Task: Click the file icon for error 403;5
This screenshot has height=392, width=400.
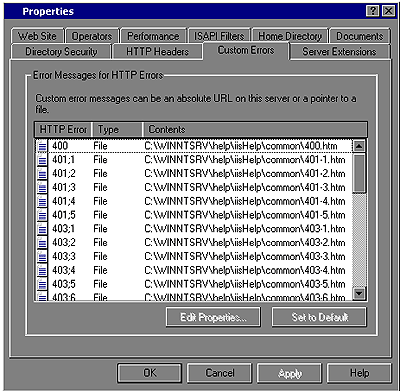Action: 42,284
